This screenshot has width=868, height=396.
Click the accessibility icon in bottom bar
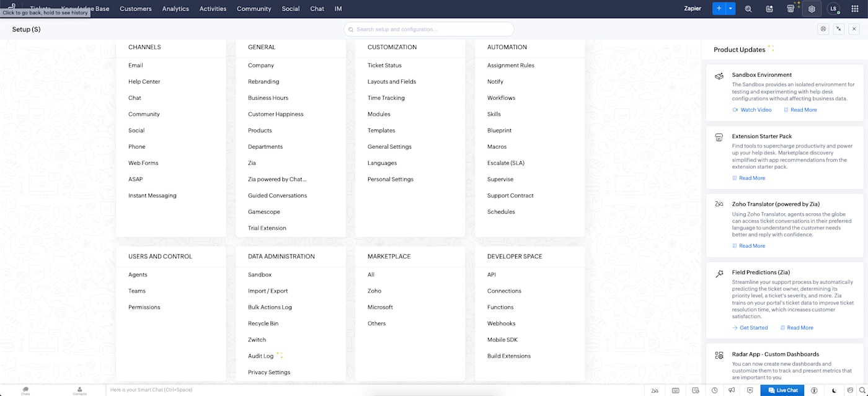point(814,390)
